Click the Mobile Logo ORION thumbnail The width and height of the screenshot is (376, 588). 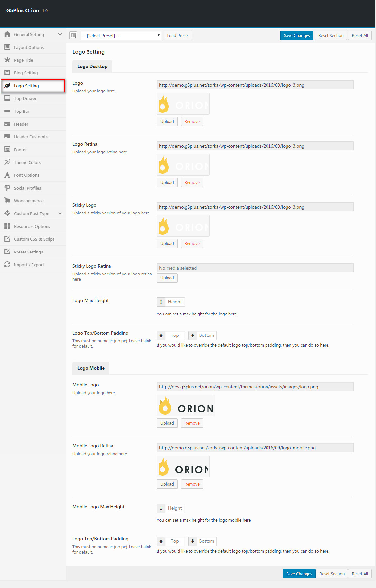click(186, 406)
